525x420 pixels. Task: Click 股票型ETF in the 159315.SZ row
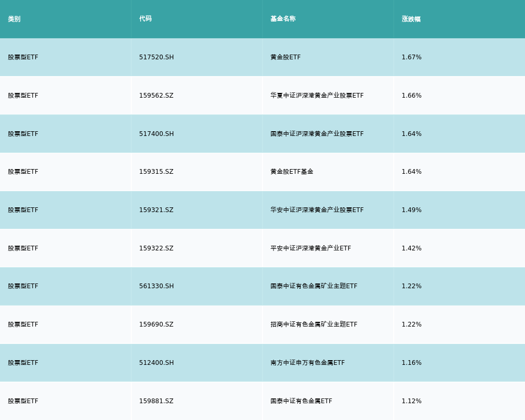click(23, 172)
